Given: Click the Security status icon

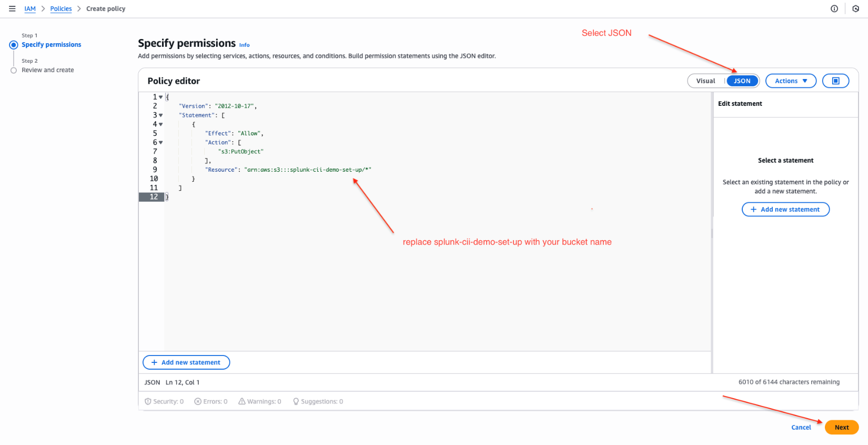Looking at the screenshot, I should coord(148,402).
